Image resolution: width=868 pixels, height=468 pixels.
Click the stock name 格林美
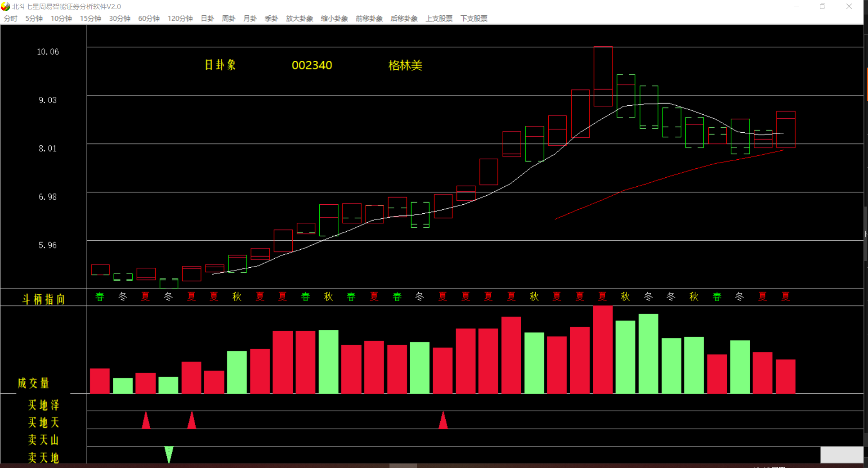[405, 65]
